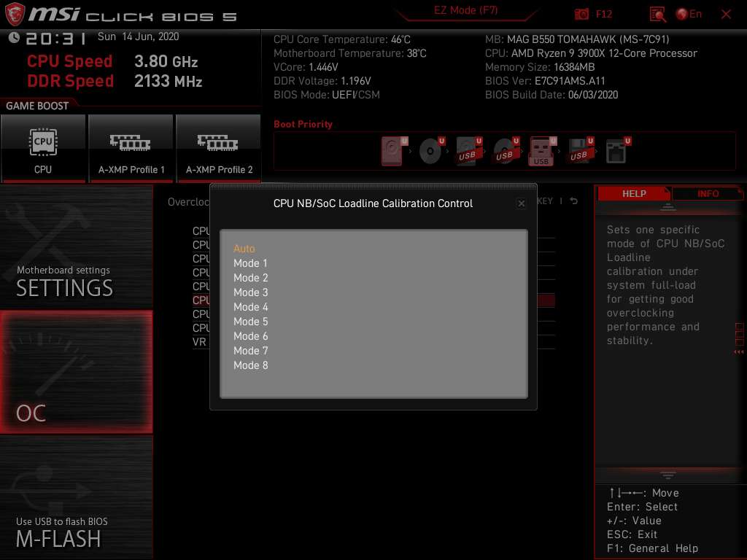Click the clock icon beside the time
Viewport: 747px width, 560px height.
point(14,38)
